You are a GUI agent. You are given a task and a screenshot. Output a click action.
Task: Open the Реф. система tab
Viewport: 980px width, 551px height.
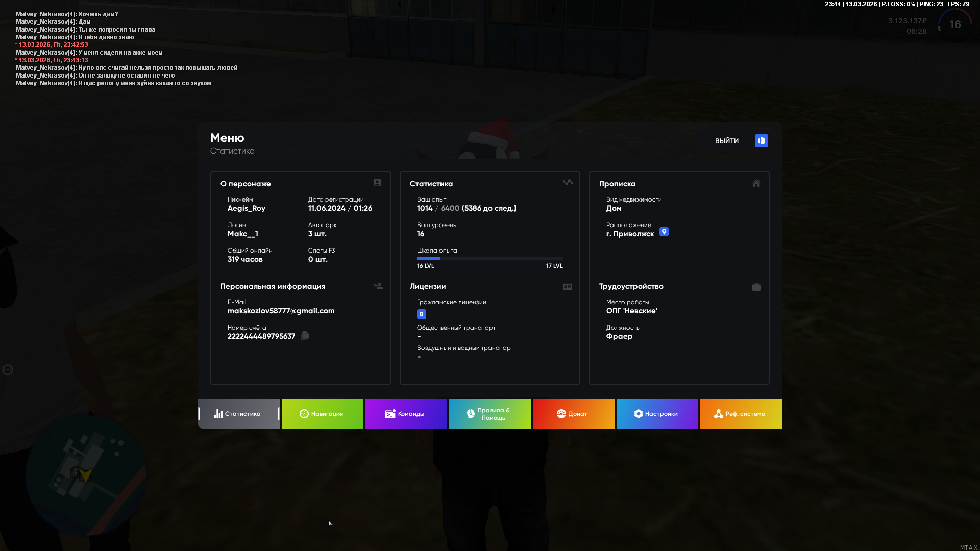click(x=741, y=414)
